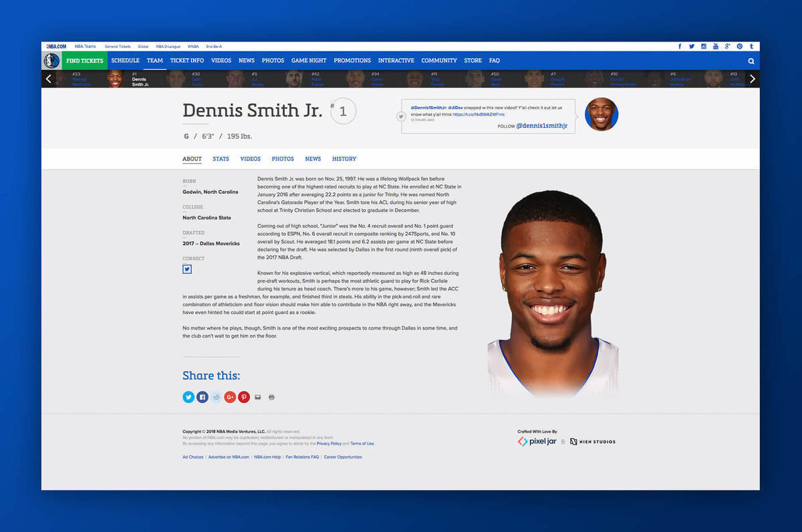802x532 pixels.
Task: Follow @dennis1smithjr link
Action: (541, 125)
